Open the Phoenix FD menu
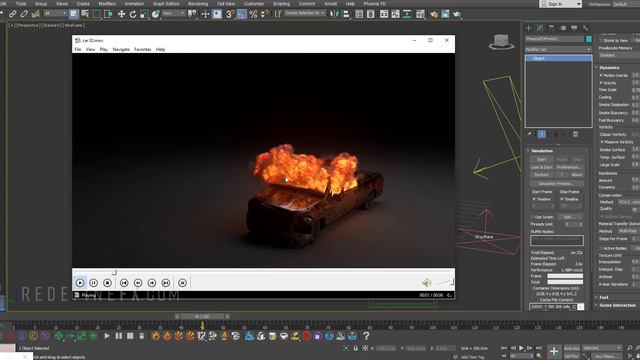640x360 pixels. click(374, 4)
